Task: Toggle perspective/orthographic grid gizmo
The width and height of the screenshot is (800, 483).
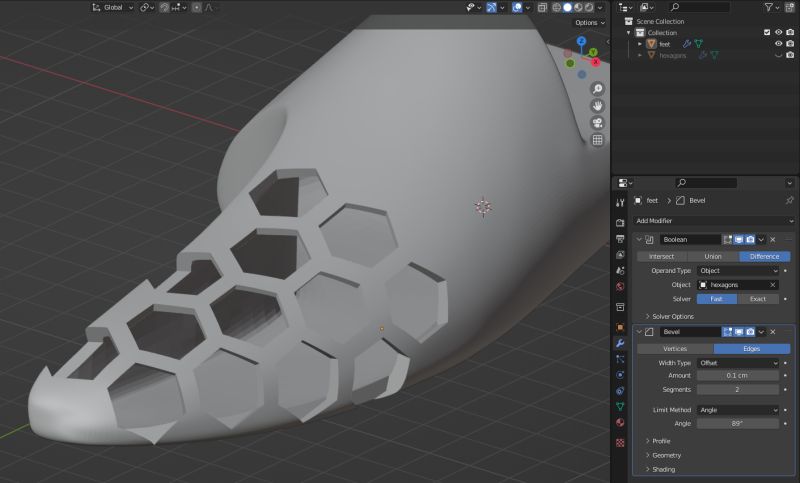Action: click(597, 140)
